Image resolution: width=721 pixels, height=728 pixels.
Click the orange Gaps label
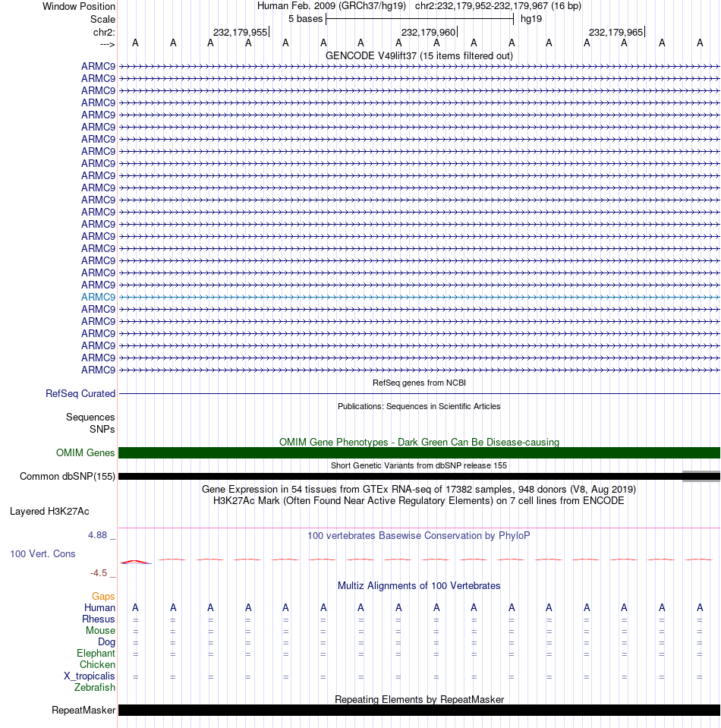point(103,597)
